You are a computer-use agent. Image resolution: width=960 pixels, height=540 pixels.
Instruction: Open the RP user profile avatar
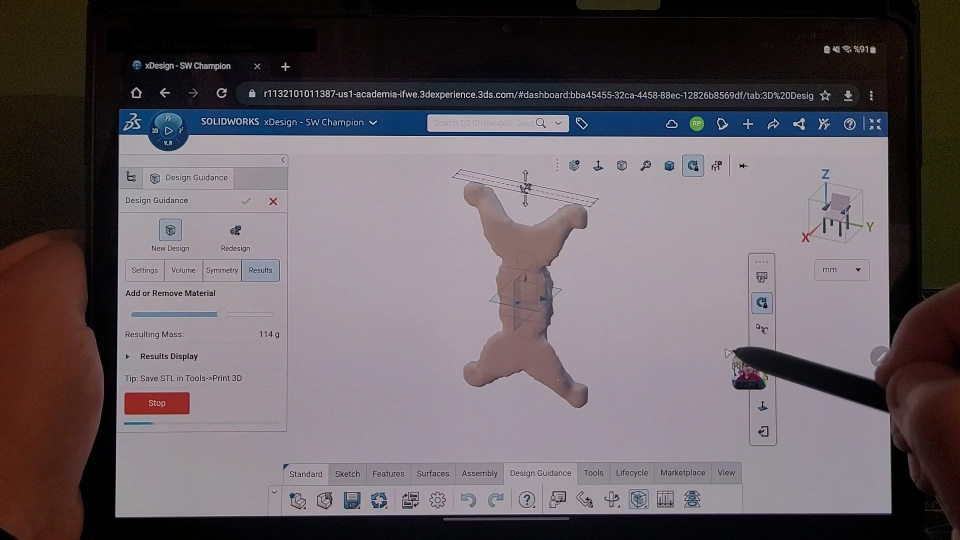tap(697, 124)
